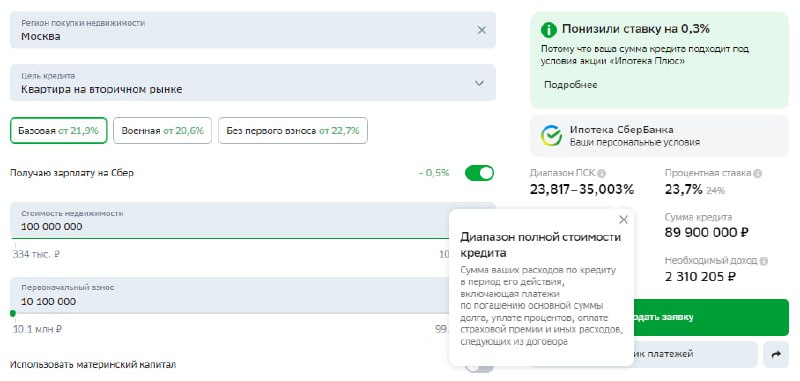Click the Подробнее link

click(x=570, y=85)
